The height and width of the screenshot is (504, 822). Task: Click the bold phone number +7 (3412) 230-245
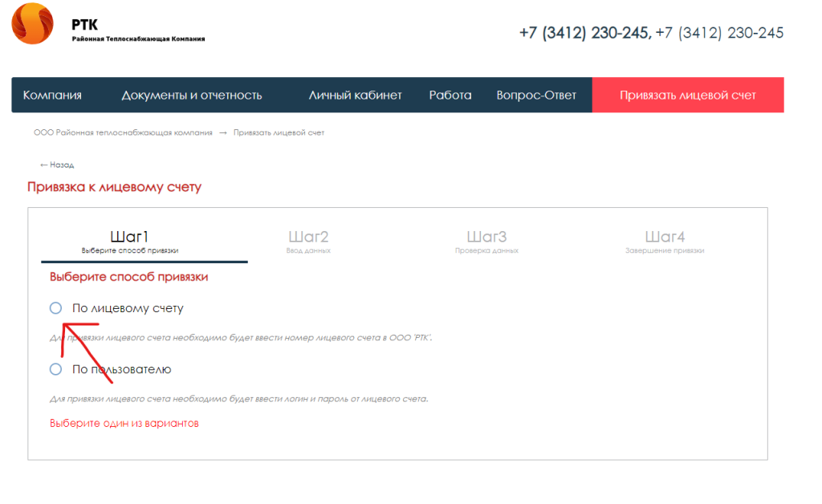click(584, 33)
